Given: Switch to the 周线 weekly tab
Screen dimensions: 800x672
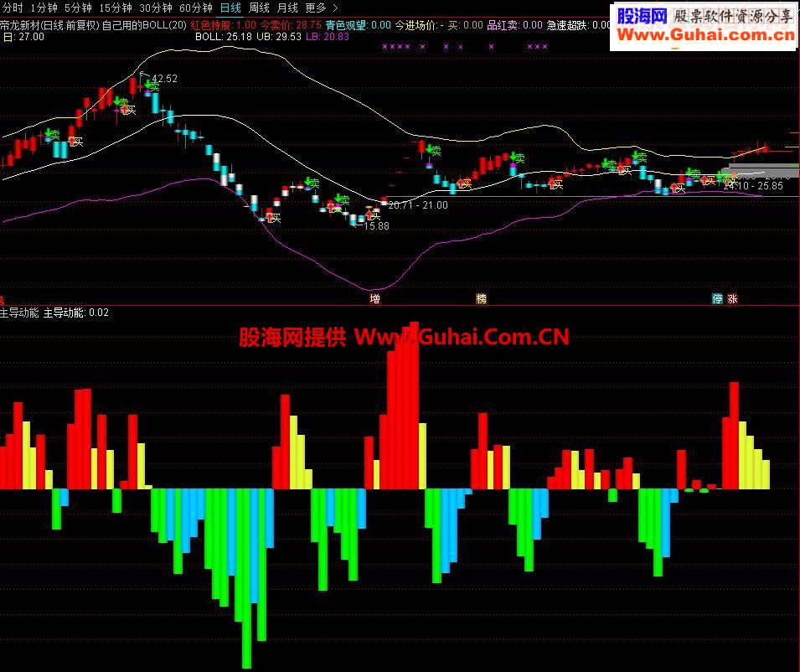Looking at the screenshot, I should point(259,8).
